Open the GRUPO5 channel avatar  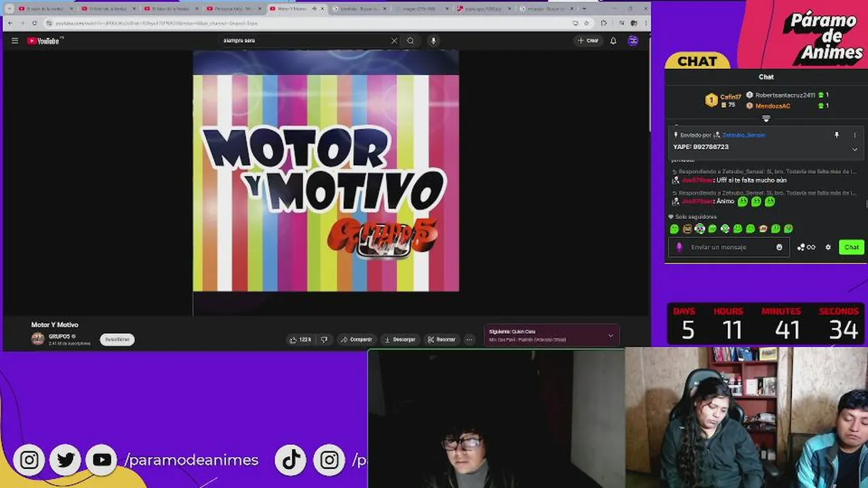[x=38, y=339]
